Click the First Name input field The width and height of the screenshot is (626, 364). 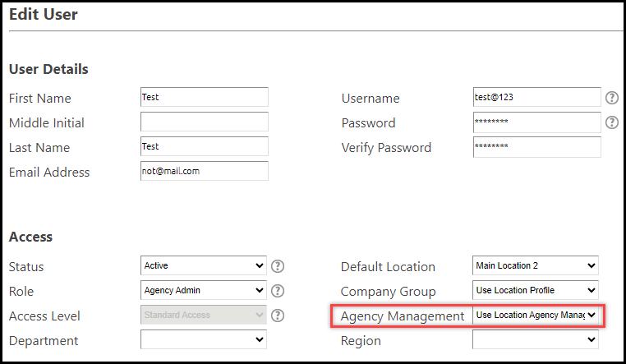pos(205,97)
